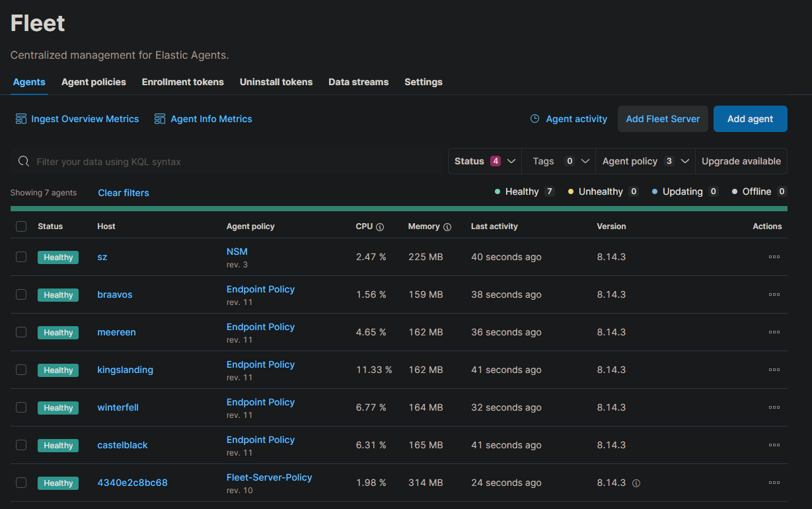Click the green agent health status bar
The image size is (812, 509).
pos(398,209)
